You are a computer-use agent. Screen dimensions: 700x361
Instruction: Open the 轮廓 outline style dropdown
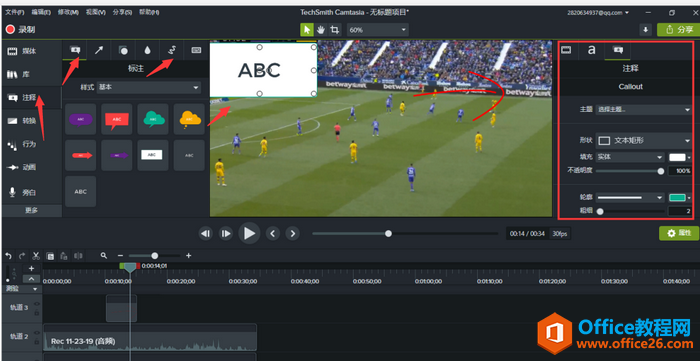pos(631,197)
